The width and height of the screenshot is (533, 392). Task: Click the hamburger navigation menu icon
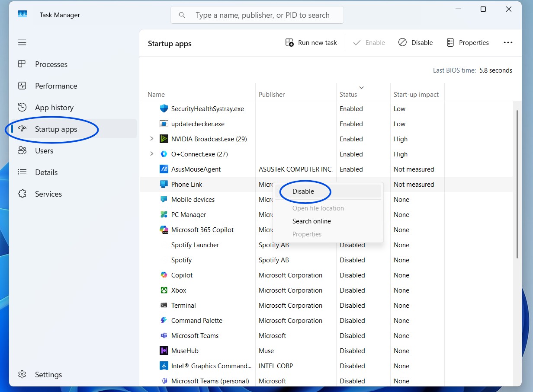point(22,42)
